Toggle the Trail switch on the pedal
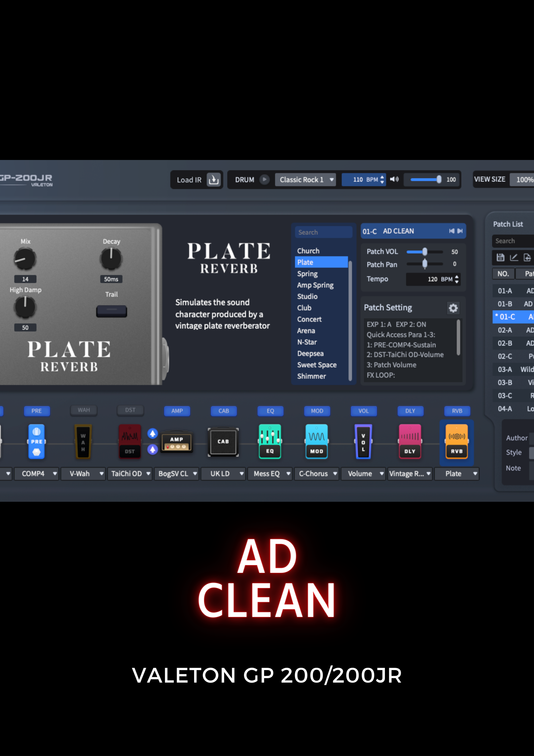This screenshot has height=756, width=534. pos(112,311)
